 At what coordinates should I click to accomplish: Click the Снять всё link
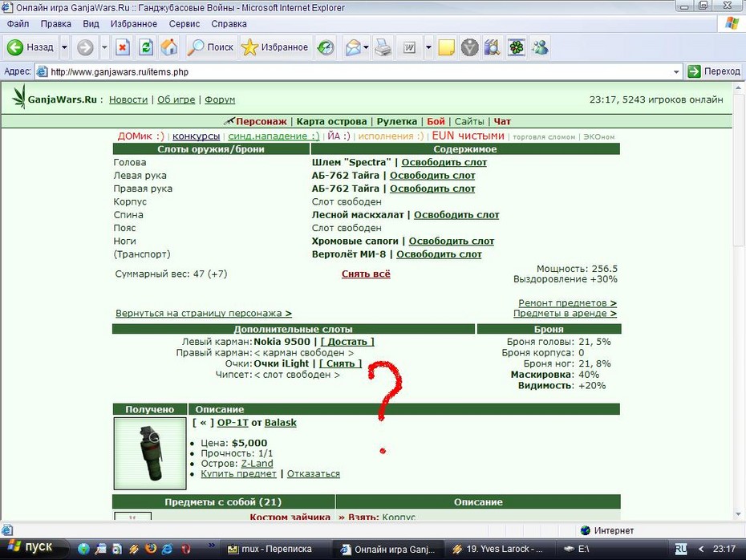366,274
